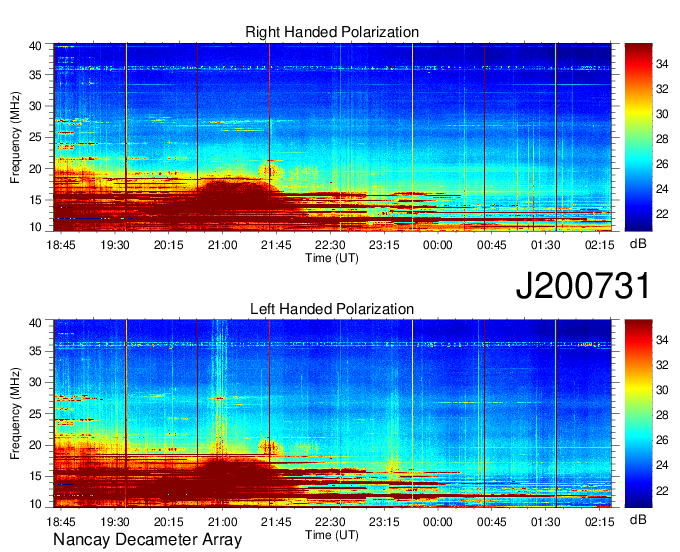The width and height of the screenshot is (680, 552).
Task: Click the 21:45 time tick of Left Handed plot
Action: coord(276,522)
